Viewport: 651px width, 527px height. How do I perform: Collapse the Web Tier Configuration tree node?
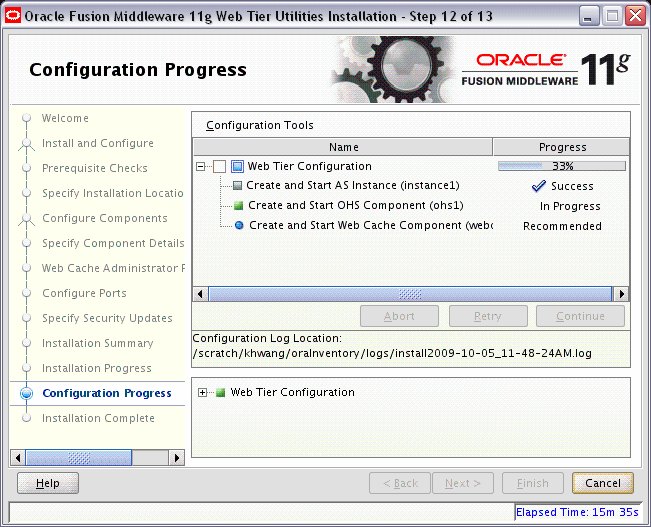coord(201,167)
